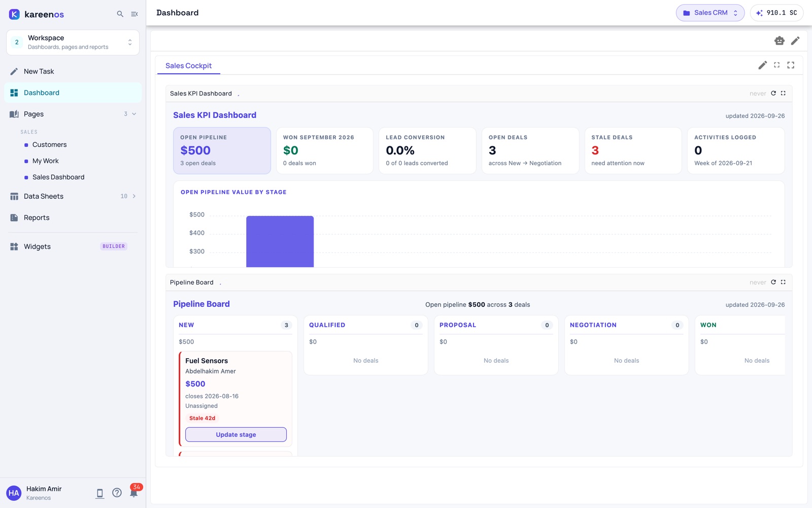Open Widgets builder in sidebar

73,247
